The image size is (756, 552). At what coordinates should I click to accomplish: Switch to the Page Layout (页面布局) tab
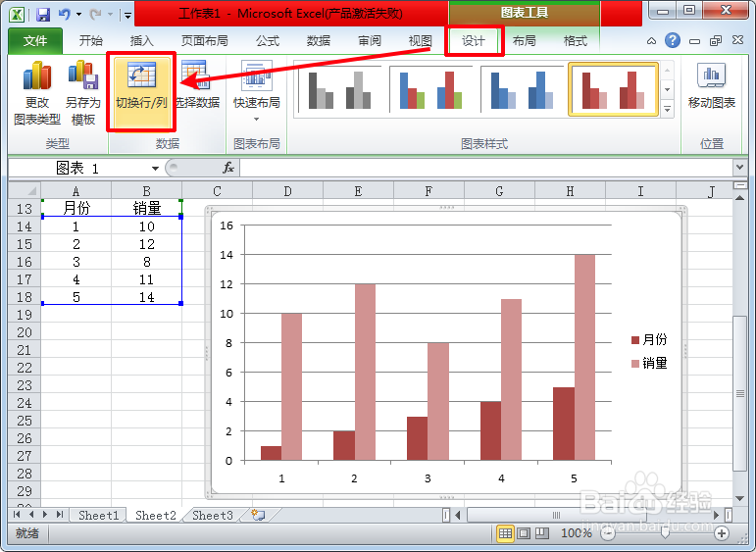tap(204, 41)
